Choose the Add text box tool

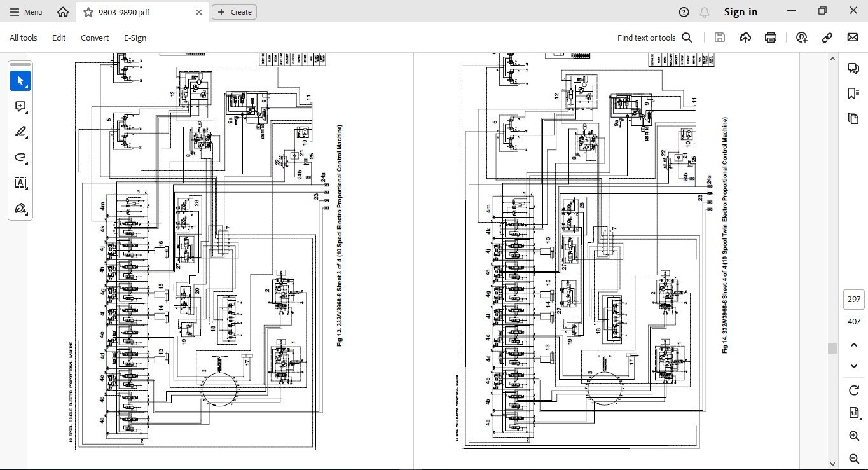coord(20,183)
